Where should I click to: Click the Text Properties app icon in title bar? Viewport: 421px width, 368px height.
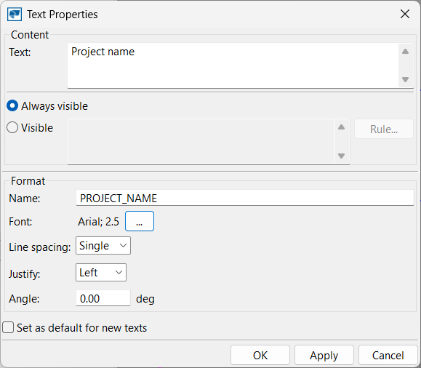(x=14, y=14)
